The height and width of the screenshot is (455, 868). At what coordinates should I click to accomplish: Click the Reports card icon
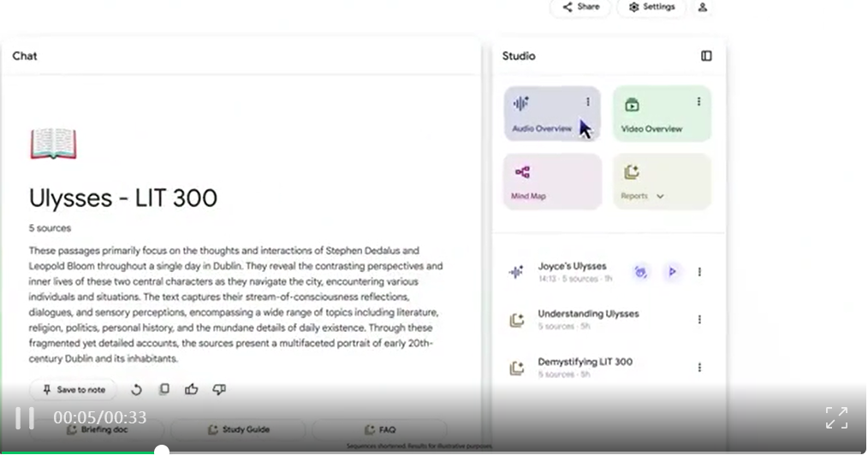632,172
